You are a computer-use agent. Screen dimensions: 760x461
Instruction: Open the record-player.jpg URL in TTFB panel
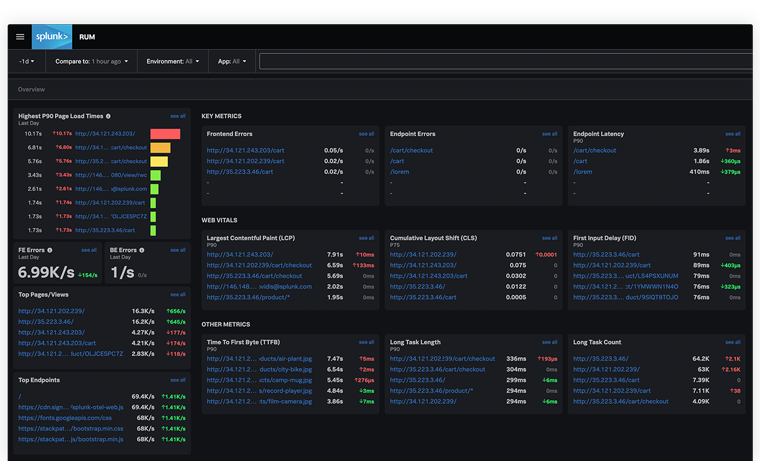tap(259, 391)
